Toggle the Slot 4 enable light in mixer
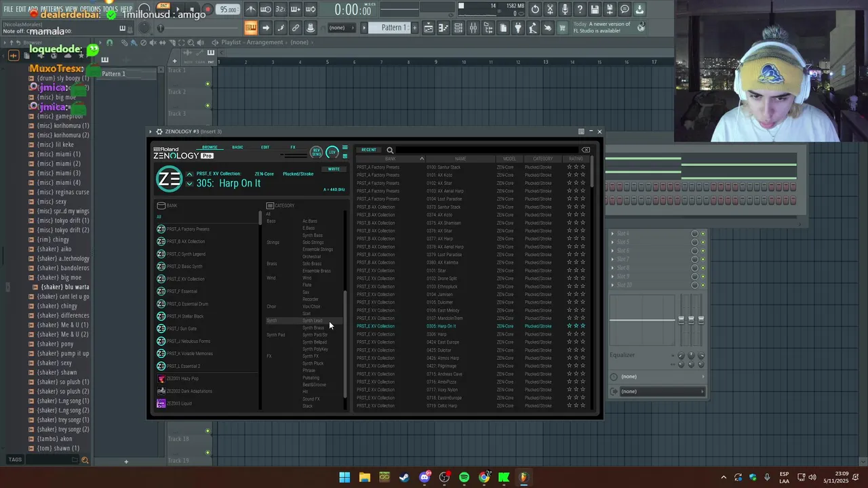The image size is (868, 488). (703, 234)
